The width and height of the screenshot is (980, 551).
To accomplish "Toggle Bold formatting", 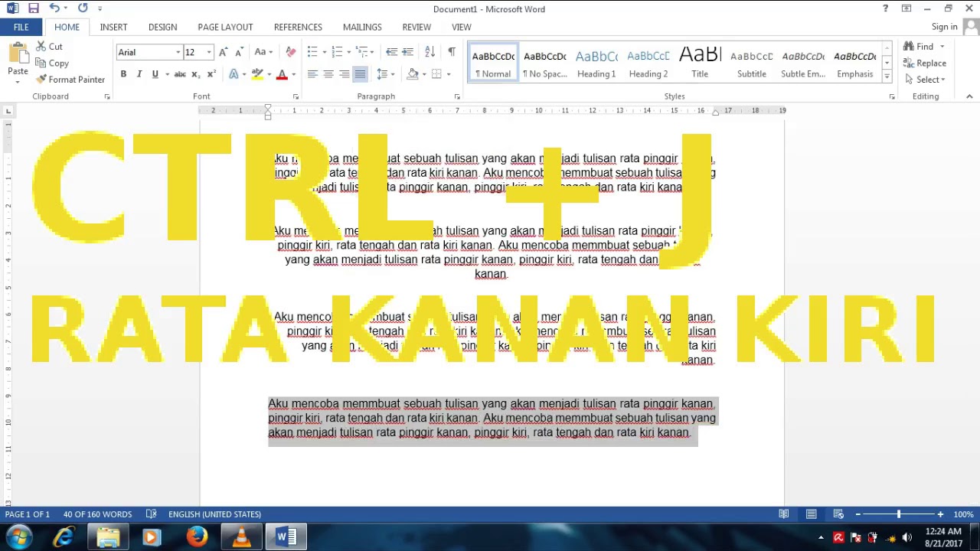I will [123, 74].
